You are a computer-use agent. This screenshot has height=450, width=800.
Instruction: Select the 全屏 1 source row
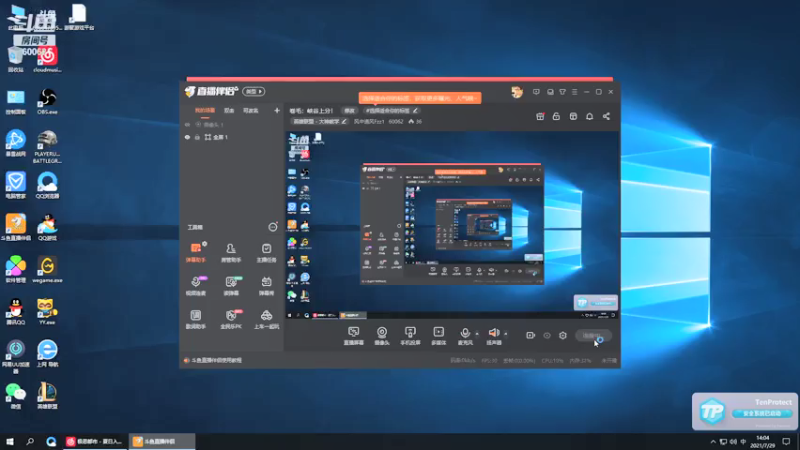231,137
